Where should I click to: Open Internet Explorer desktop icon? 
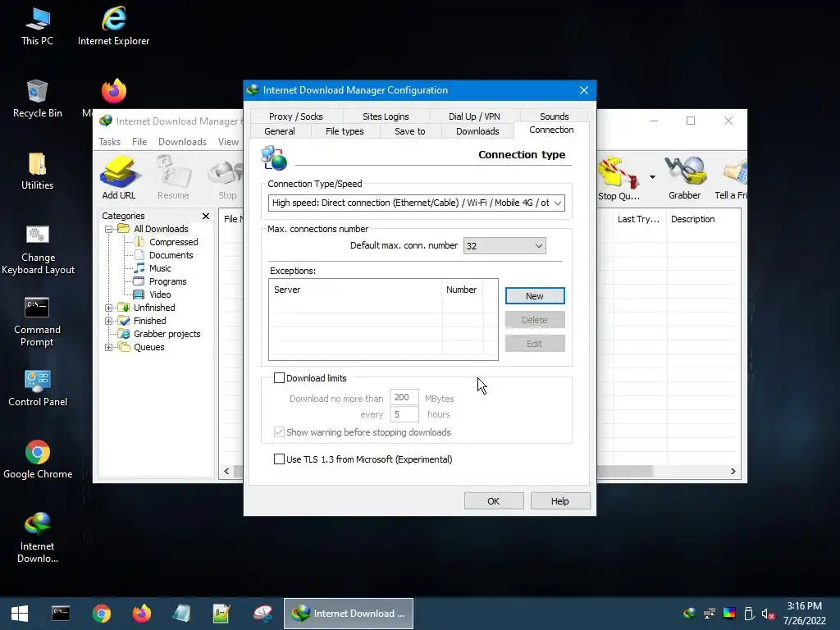point(113,26)
